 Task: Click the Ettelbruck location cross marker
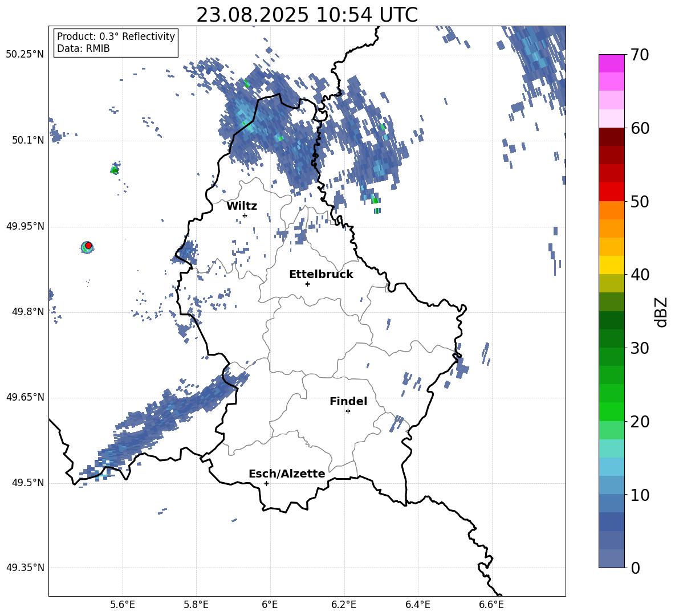point(307,284)
